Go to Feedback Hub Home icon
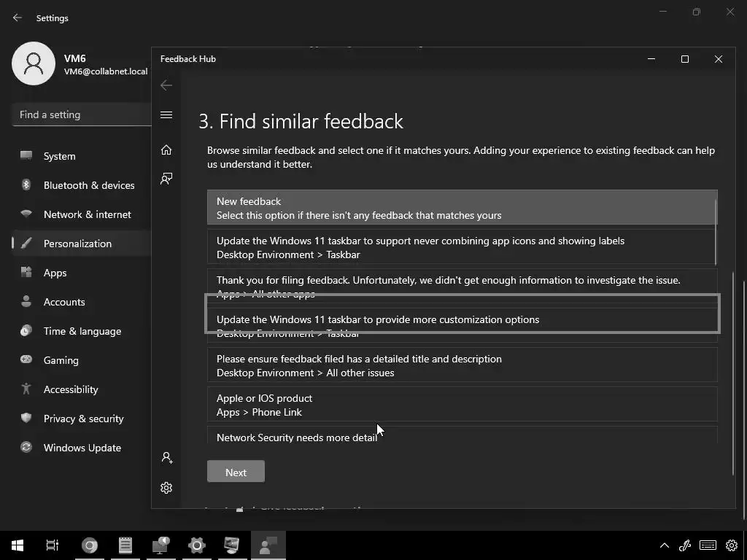 pos(166,150)
